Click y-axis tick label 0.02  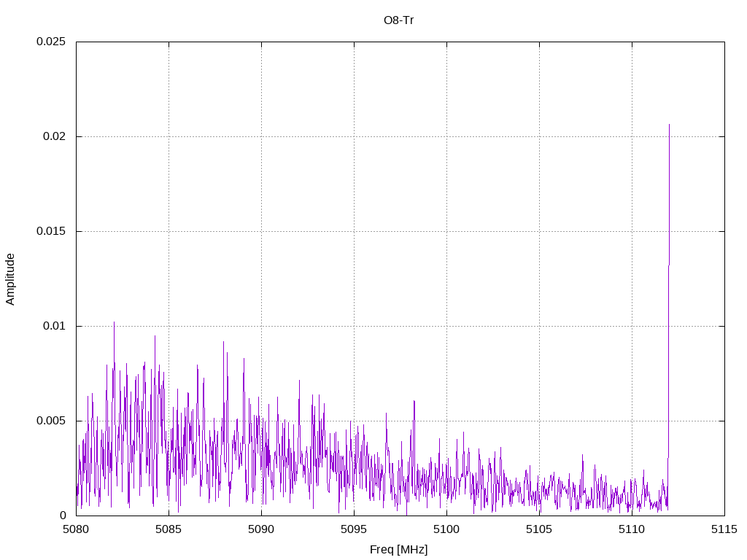pyautogui.click(x=54, y=136)
